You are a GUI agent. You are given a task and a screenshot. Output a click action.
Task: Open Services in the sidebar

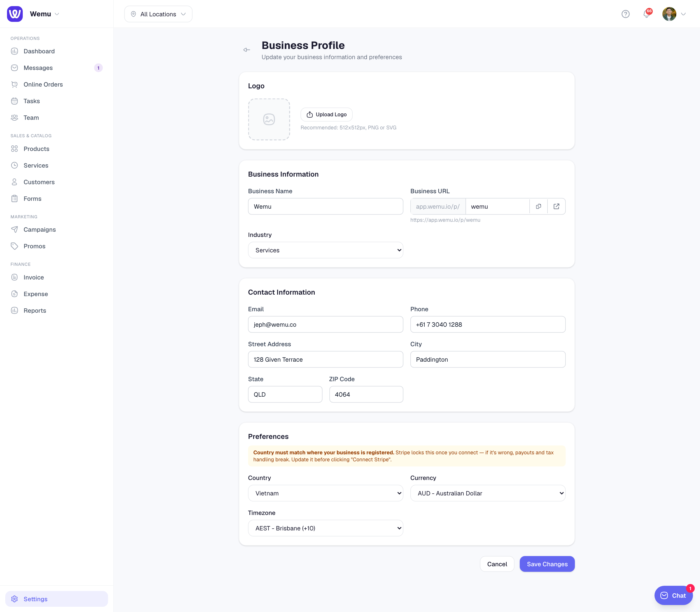click(x=57, y=165)
